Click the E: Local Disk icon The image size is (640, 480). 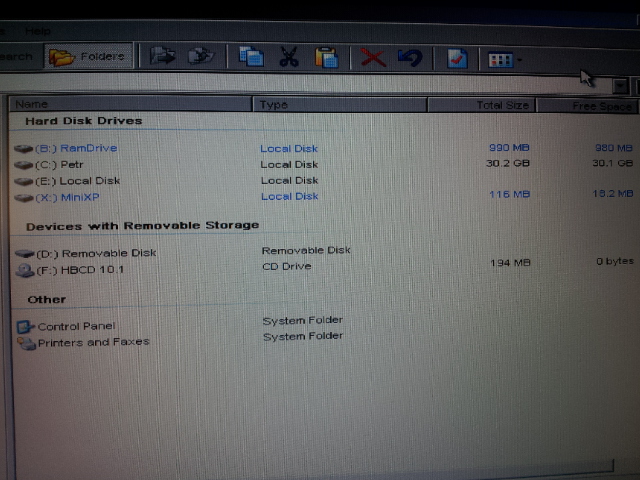click(24, 181)
